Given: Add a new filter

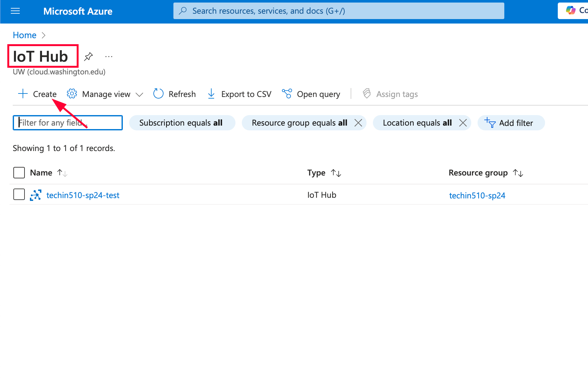Looking at the screenshot, I should tap(511, 123).
